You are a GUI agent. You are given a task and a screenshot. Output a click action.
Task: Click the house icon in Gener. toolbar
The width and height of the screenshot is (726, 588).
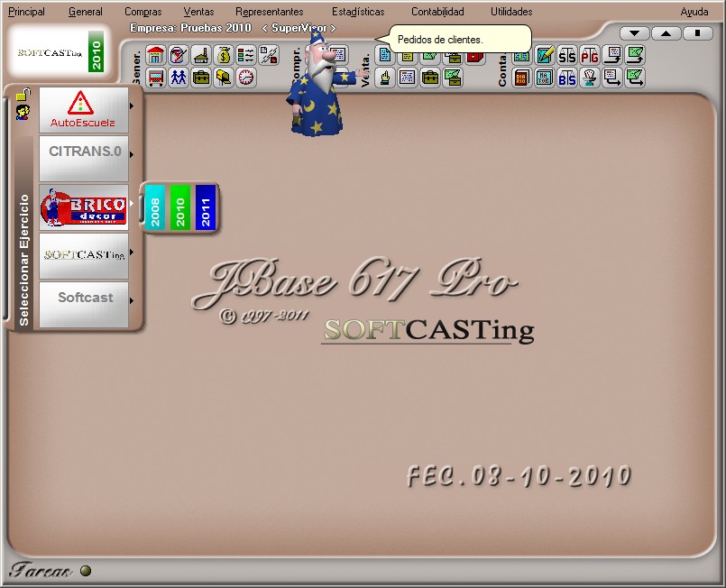click(156, 55)
